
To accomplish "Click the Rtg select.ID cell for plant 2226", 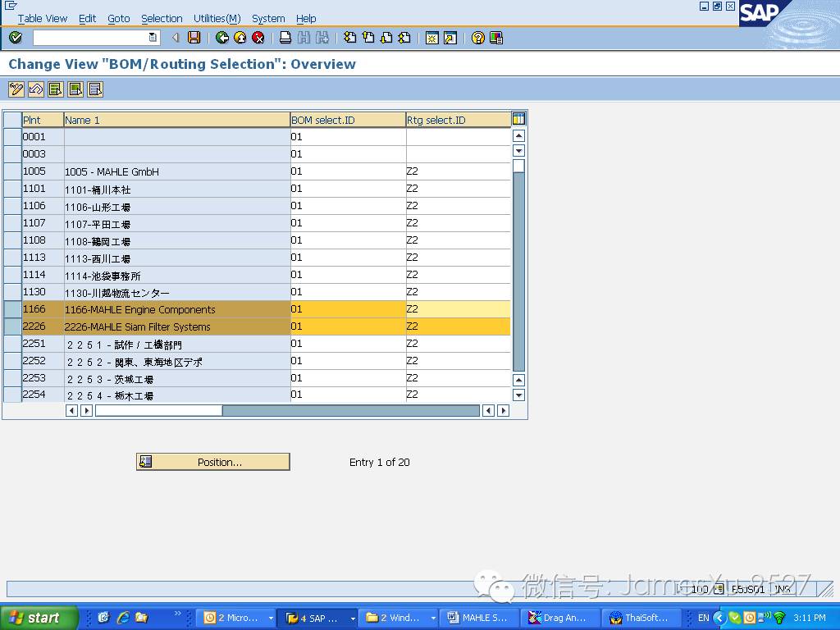I will tap(458, 326).
